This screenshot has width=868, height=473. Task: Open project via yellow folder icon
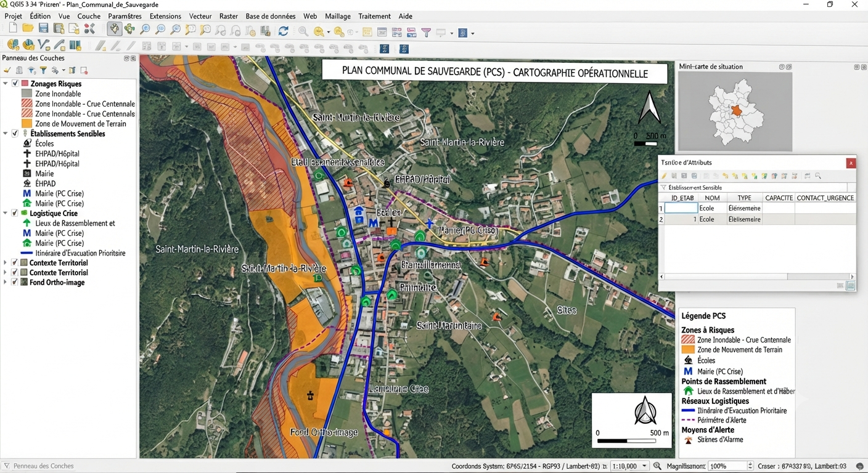click(x=28, y=28)
